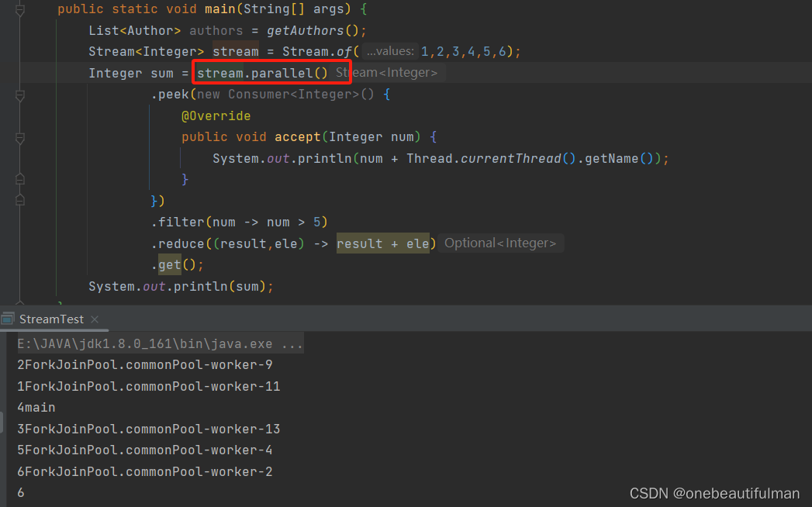Collapse the main method fold marker in gutter
The height and width of the screenshot is (507, 812).
tap(19, 9)
